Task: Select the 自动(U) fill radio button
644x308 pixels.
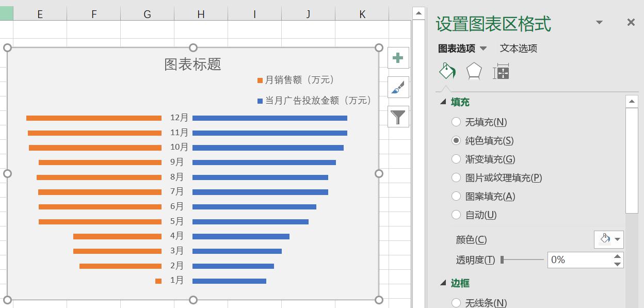Action: coord(456,215)
